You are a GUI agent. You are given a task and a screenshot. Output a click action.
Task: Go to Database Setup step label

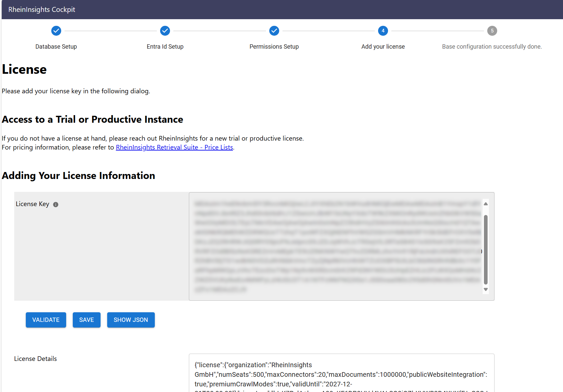point(56,47)
